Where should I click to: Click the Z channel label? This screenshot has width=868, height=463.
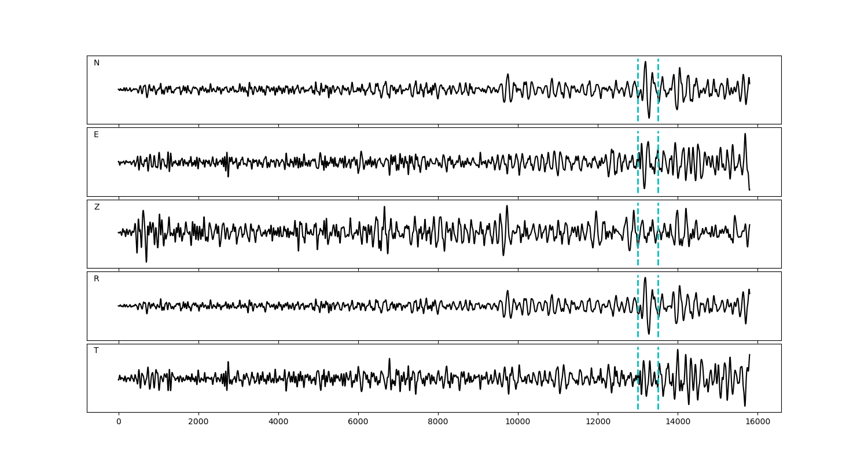[x=97, y=207]
